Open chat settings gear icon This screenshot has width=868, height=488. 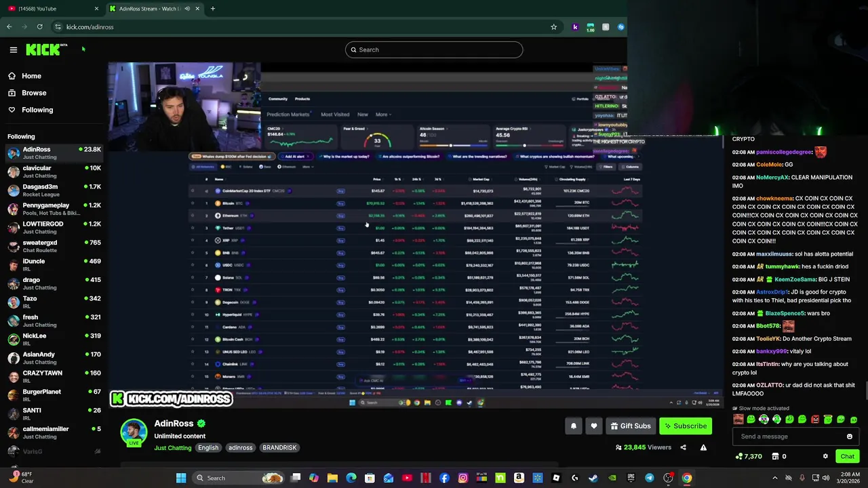pos(825,456)
